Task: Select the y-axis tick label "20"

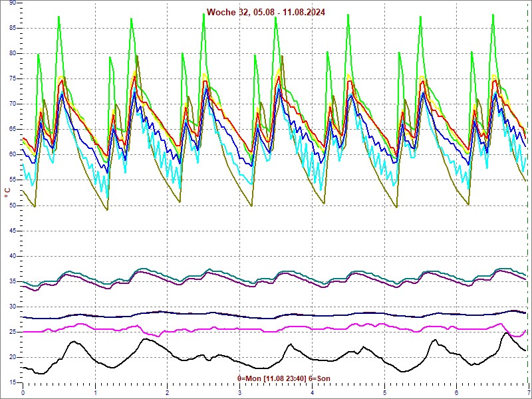Action: (x=12, y=357)
